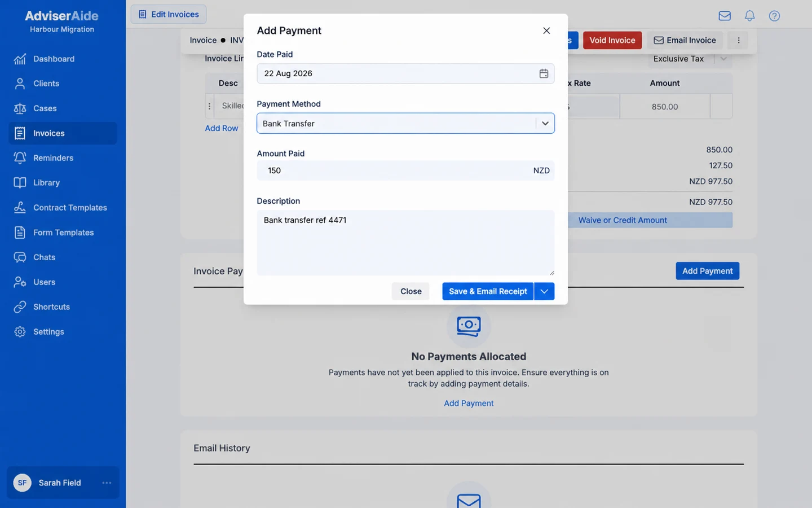Click Close button in Add Payment dialog
This screenshot has height=508, width=812.
[x=411, y=291]
